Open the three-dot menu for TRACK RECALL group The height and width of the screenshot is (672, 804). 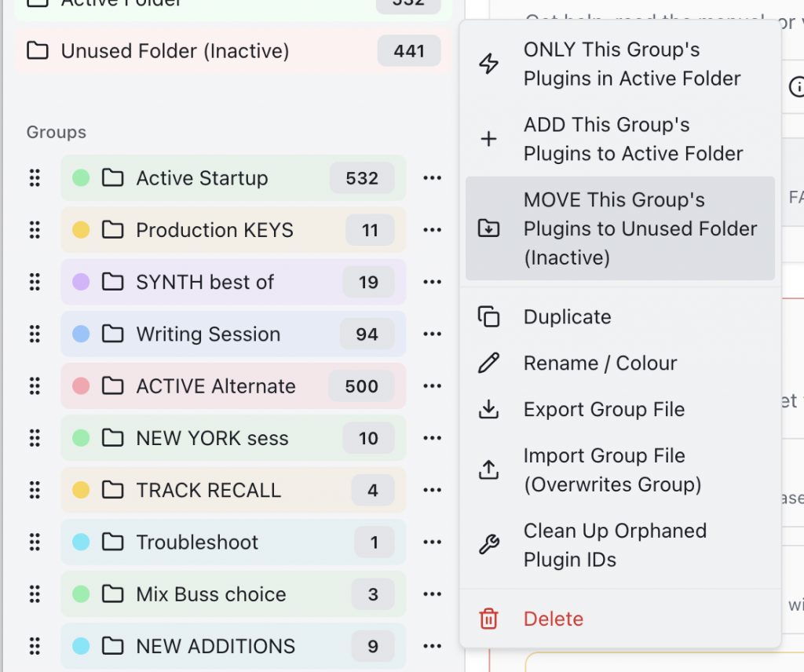432,490
